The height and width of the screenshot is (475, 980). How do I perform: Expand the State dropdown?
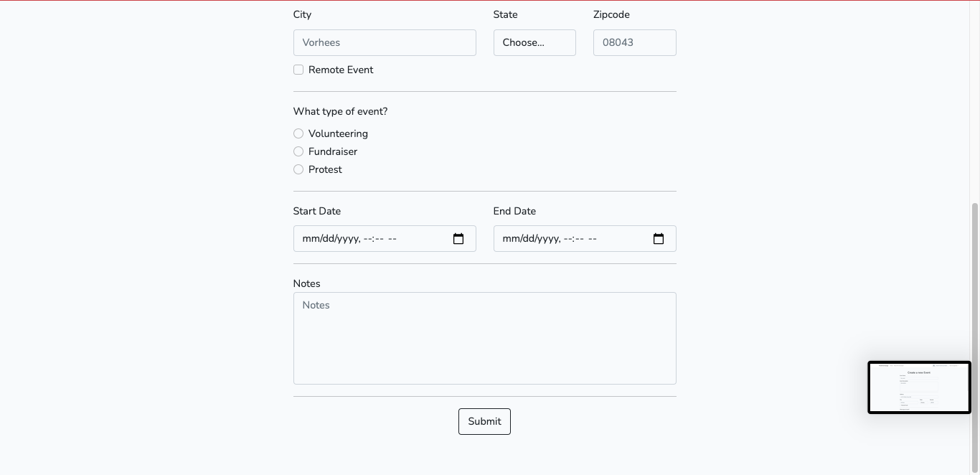(x=534, y=42)
